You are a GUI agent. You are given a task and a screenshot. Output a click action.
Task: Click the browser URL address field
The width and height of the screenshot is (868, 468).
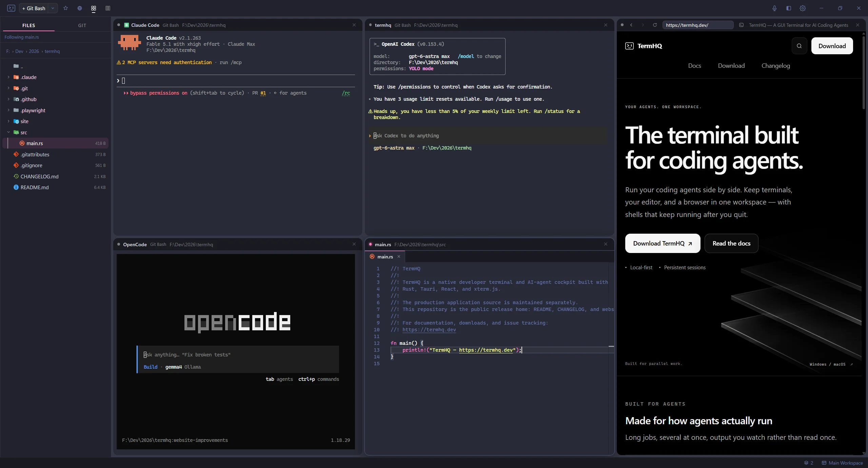(x=698, y=25)
